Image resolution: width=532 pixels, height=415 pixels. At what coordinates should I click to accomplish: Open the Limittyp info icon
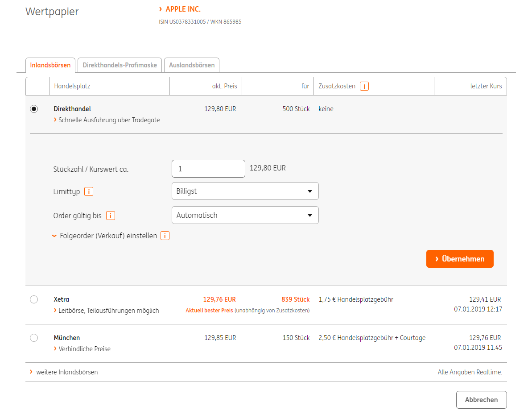coord(89,191)
